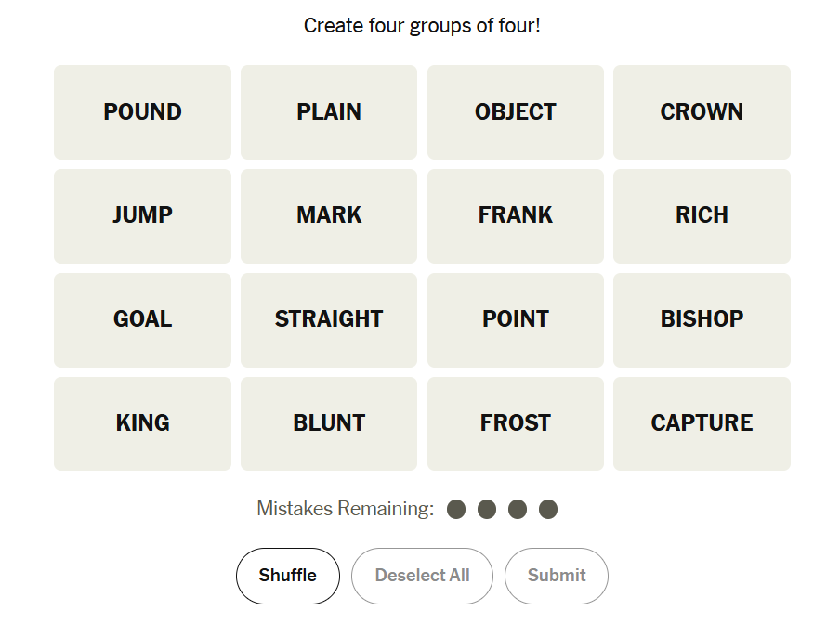Click the MARK tile
The image size is (840, 623).
click(x=329, y=215)
